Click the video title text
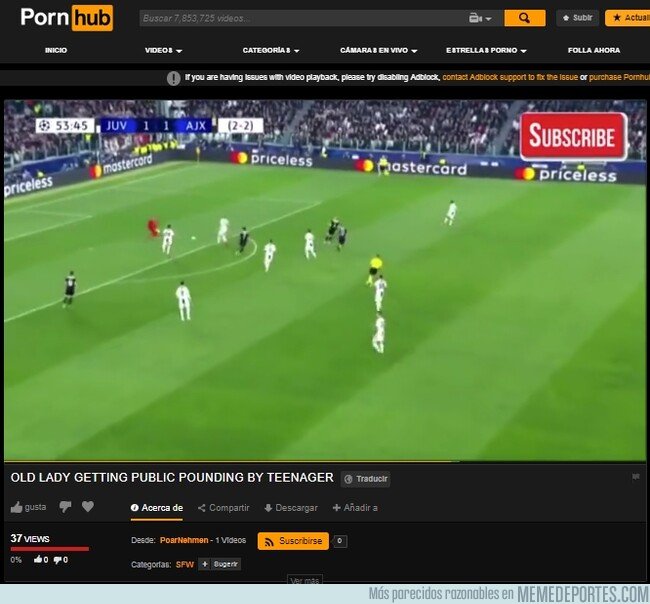 pos(172,478)
